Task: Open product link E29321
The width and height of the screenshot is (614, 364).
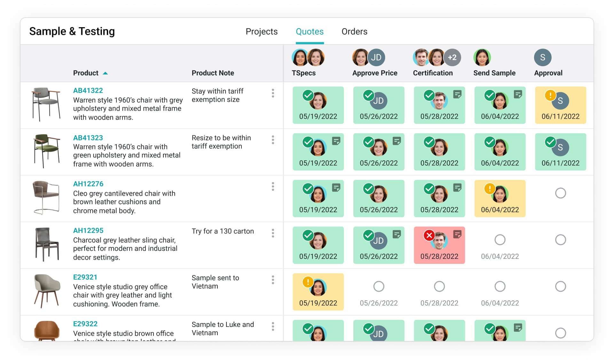Action: pyautogui.click(x=85, y=277)
